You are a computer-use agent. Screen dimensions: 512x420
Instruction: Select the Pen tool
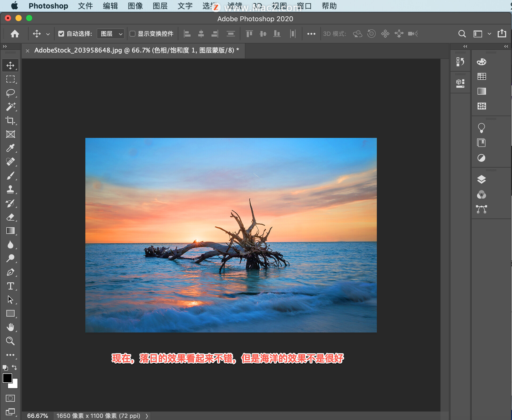(10, 272)
